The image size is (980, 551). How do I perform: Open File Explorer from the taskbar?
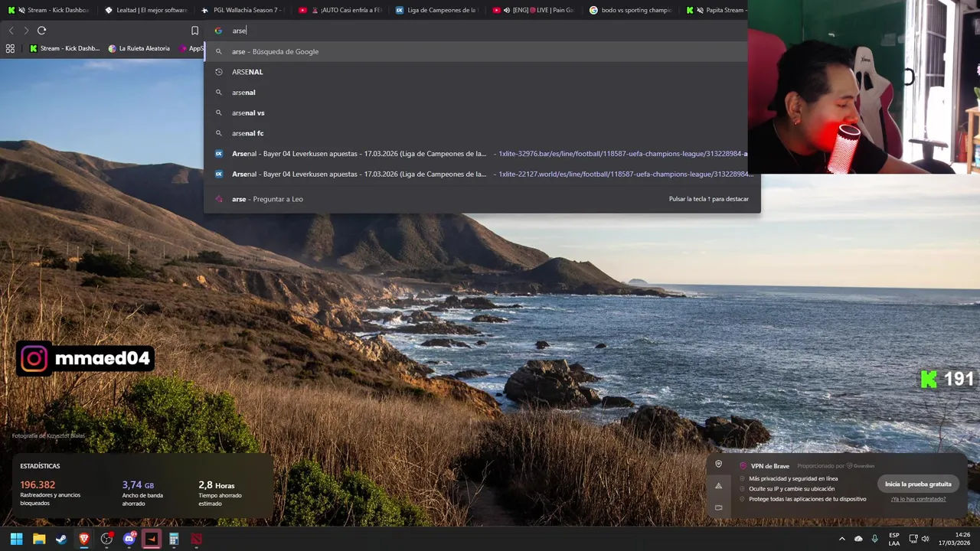[x=39, y=539]
